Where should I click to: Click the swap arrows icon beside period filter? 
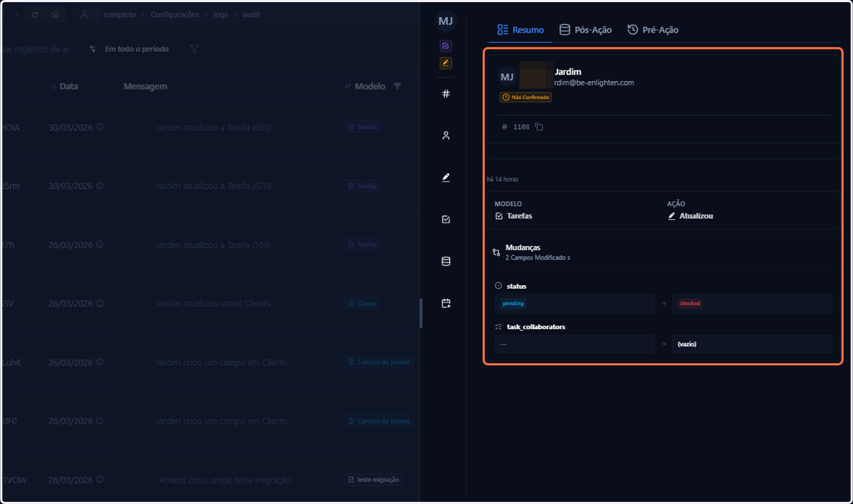[x=93, y=49]
